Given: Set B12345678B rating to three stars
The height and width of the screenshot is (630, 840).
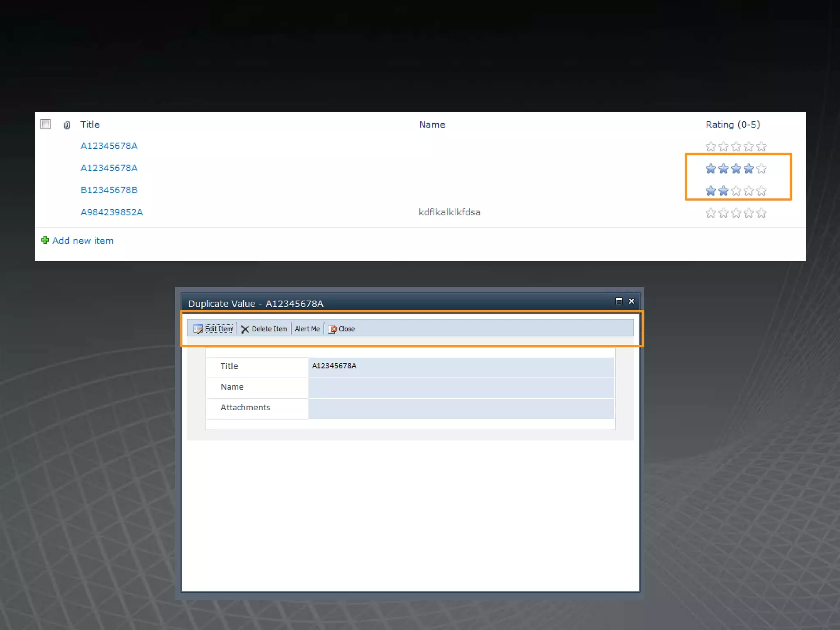Looking at the screenshot, I should tap(736, 191).
